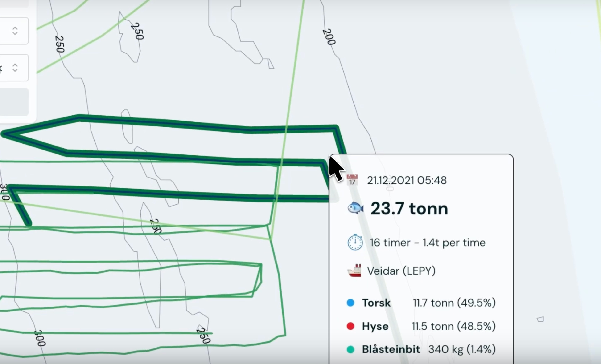Click the 21.12.2021 05:48 date text
The width and height of the screenshot is (601, 364).
point(407,181)
